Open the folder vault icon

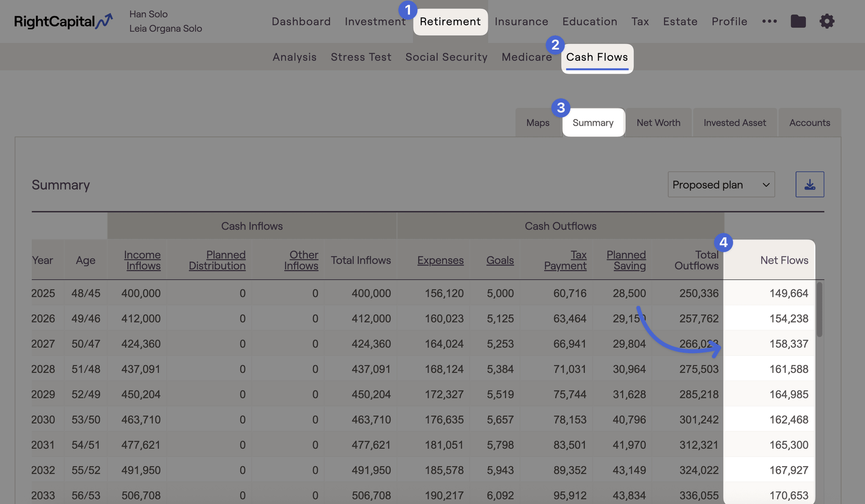click(798, 21)
